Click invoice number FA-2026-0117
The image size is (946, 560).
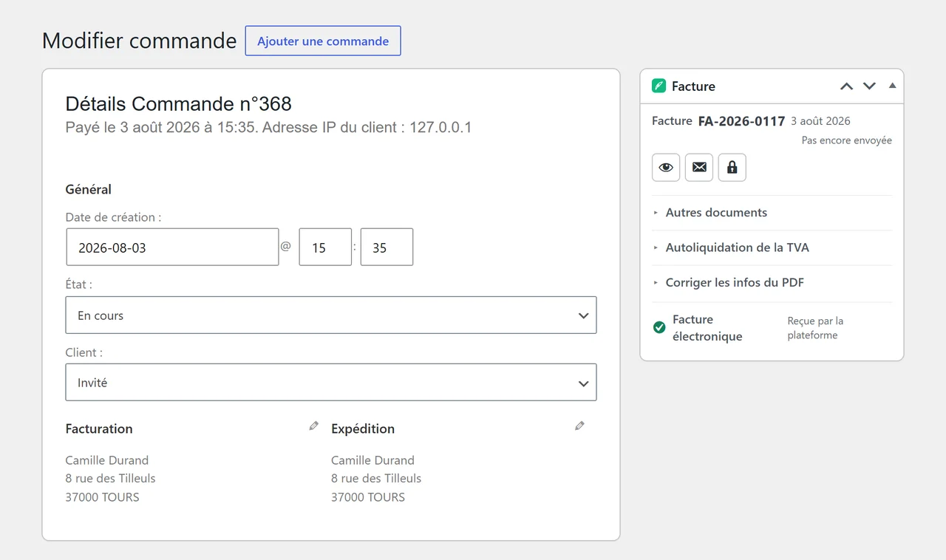(741, 121)
